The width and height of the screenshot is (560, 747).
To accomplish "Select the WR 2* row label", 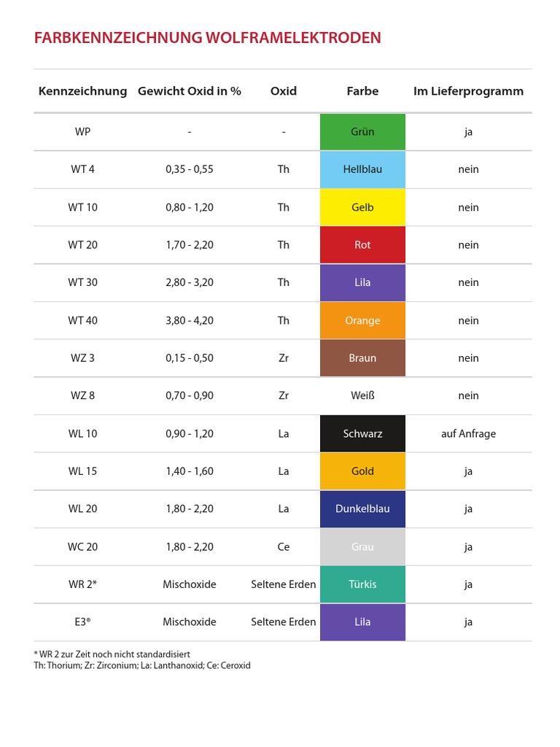I will pos(82,584).
